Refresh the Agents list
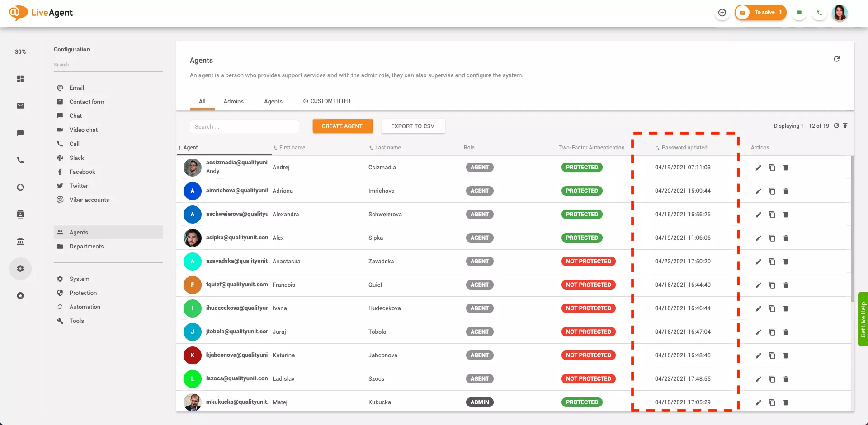868x425 pixels. pyautogui.click(x=837, y=59)
